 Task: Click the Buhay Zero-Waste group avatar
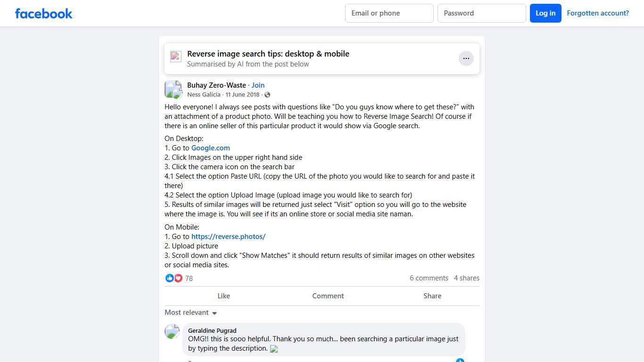pyautogui.click(x=173, y=90)
